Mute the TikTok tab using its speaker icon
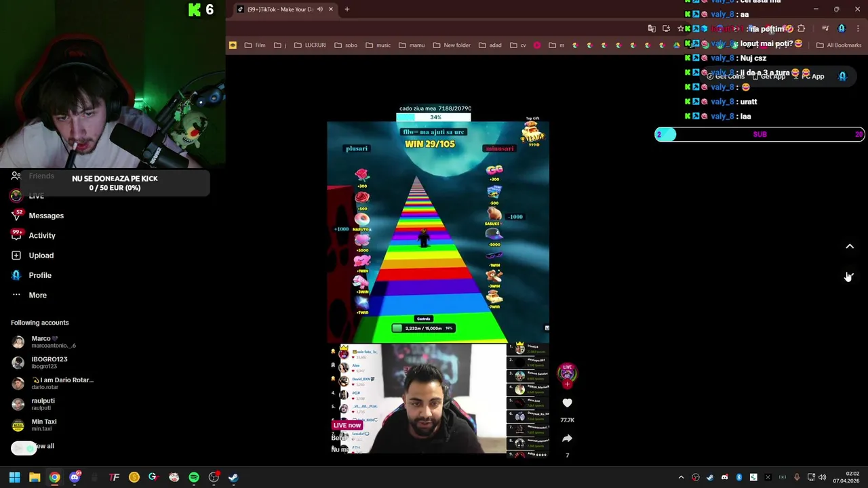868x488 pixels. click(x=320, y=9)
